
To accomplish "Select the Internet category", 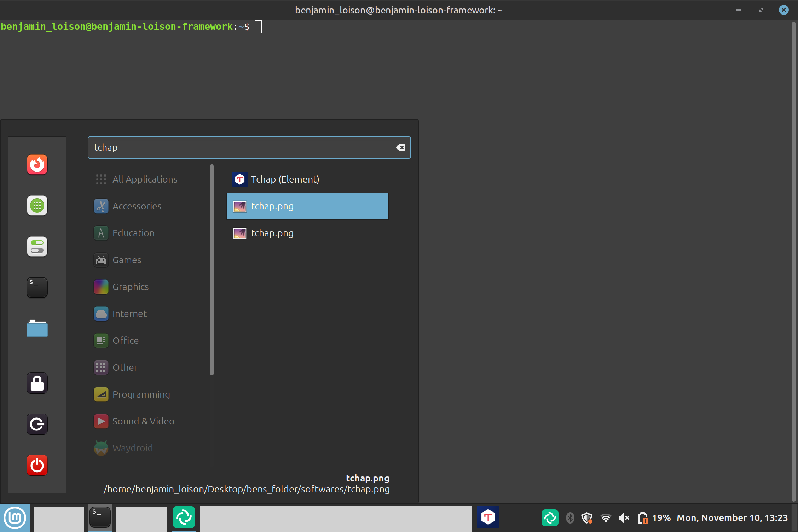I will (129, 314).
